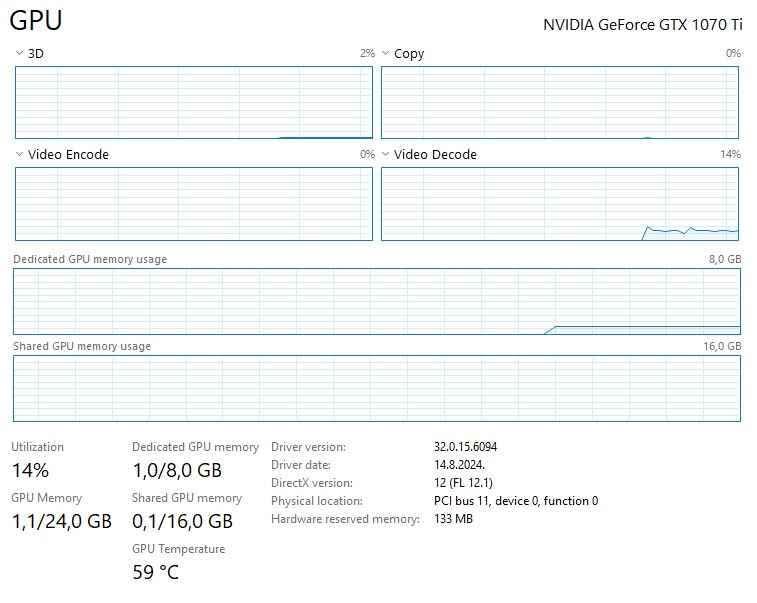Open the 3D engine dropdown

[29, 54]
